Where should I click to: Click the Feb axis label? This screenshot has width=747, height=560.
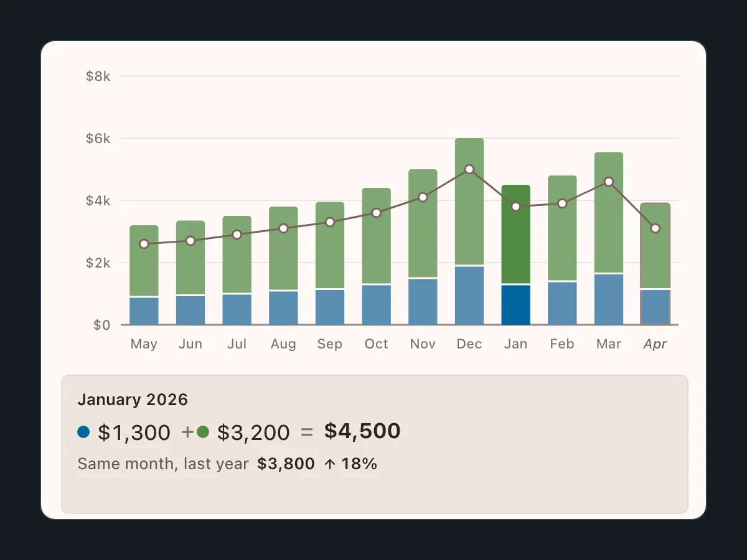point(562,344)
